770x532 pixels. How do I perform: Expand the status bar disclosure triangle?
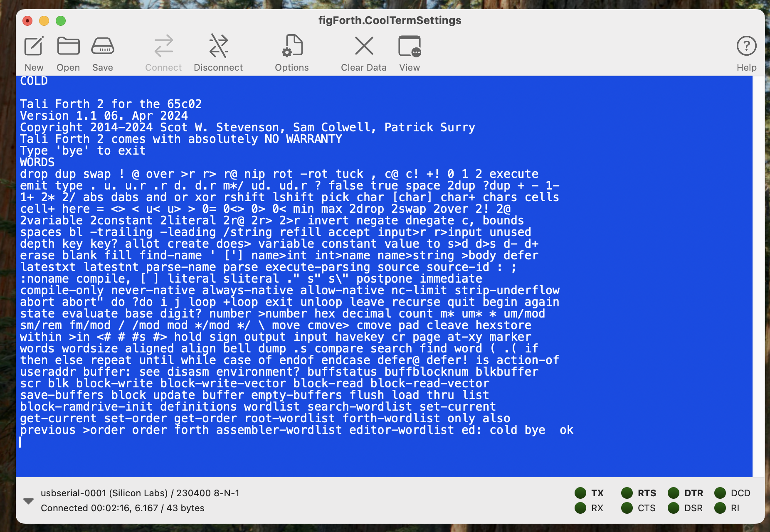tap(28, 501)
